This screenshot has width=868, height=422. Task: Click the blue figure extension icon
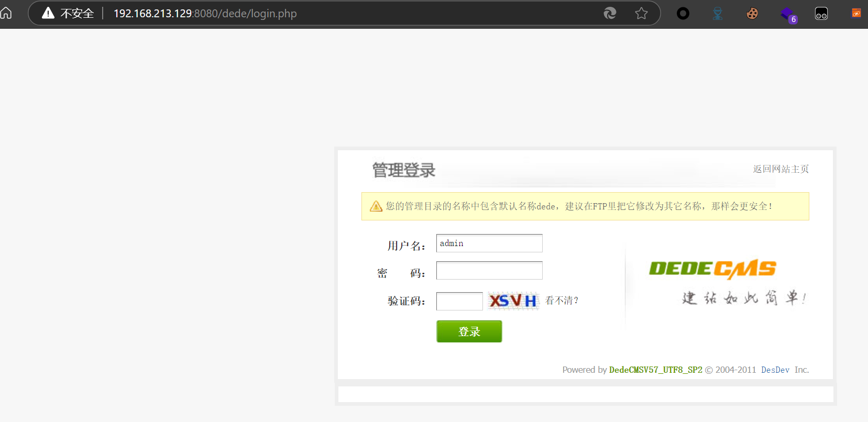[718, 14]
